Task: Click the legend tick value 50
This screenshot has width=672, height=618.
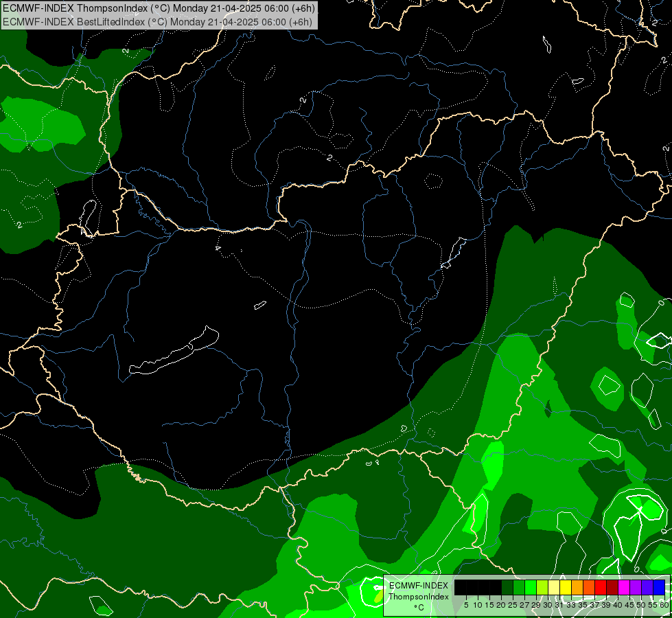Action: coord(640,605)
